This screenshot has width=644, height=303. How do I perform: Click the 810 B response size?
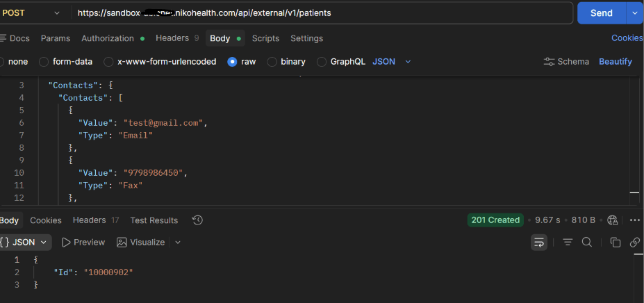pos(584,220)
